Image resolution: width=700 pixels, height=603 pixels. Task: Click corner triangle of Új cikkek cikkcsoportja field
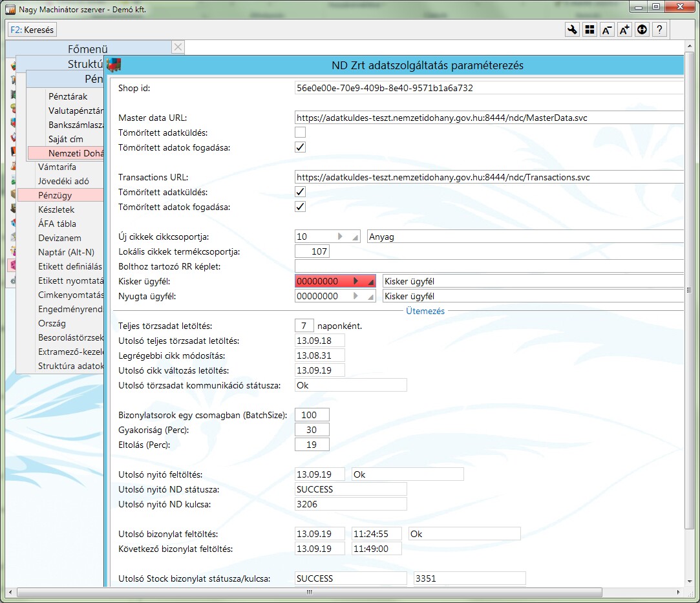click(355, 238)
